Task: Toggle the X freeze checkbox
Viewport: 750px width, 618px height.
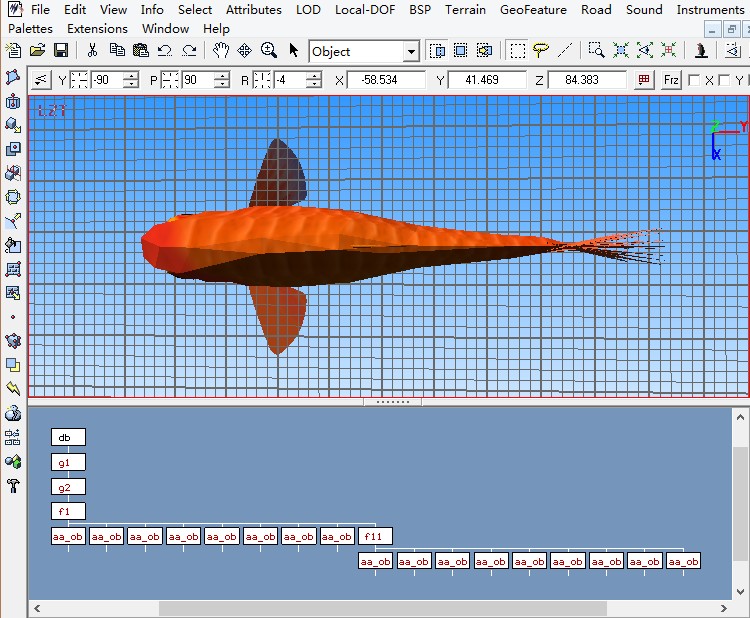Action: click(694, 80)
